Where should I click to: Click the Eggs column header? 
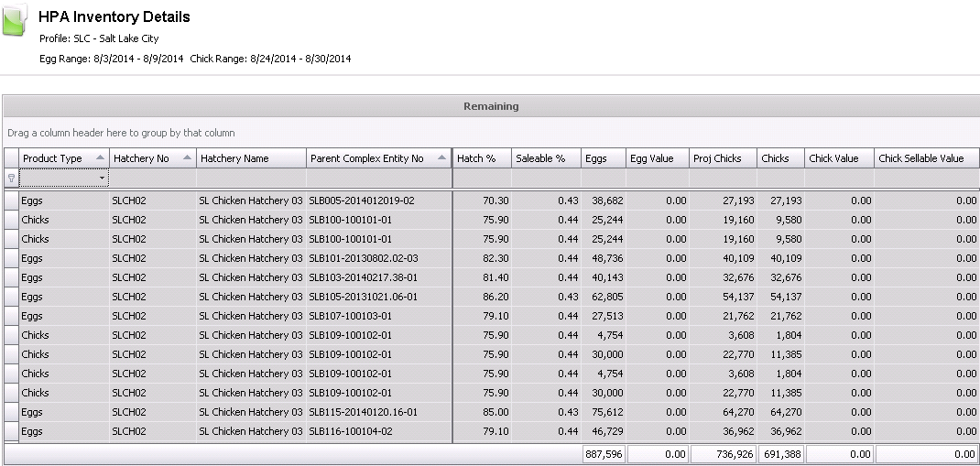(603, 158)
